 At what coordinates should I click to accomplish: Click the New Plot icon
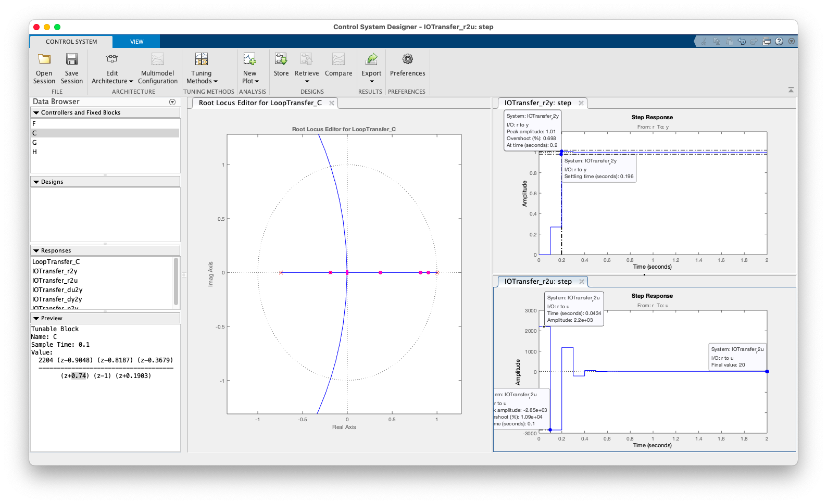coord(250,59)
